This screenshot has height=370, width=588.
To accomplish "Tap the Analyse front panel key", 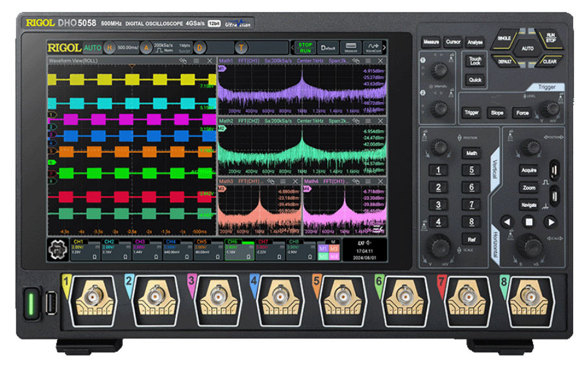I will click(x=475, y=42).
